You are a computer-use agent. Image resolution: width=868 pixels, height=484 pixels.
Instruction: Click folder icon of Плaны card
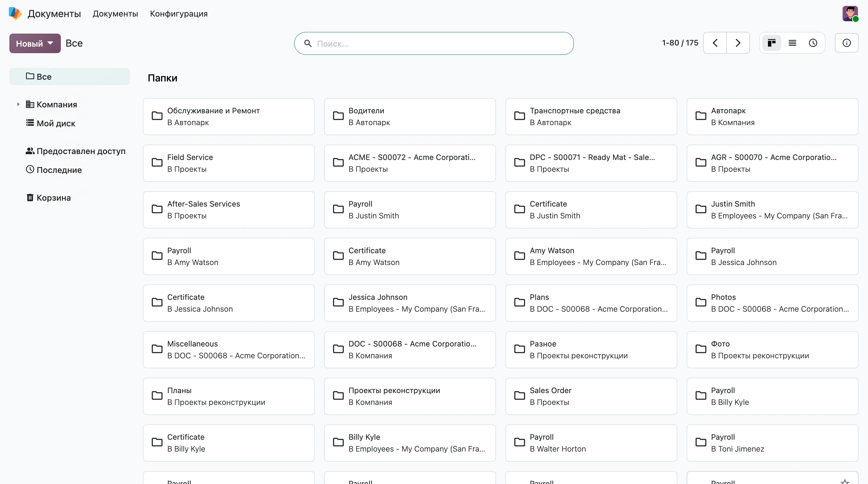157,396
